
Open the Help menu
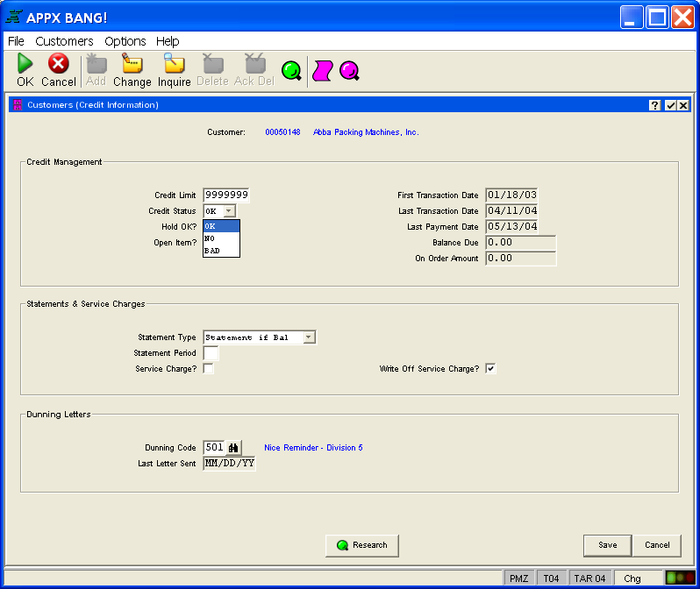[x=168, y=41]
